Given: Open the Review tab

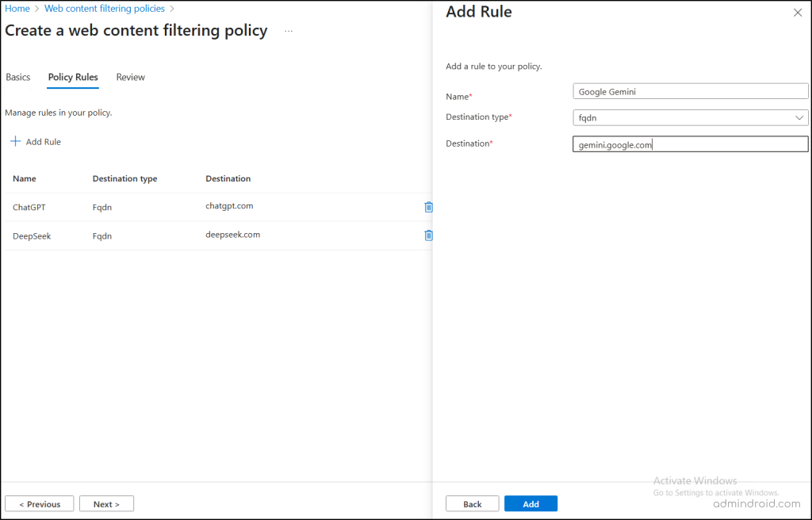Looking at the screenshot, I should coord(130,77).
